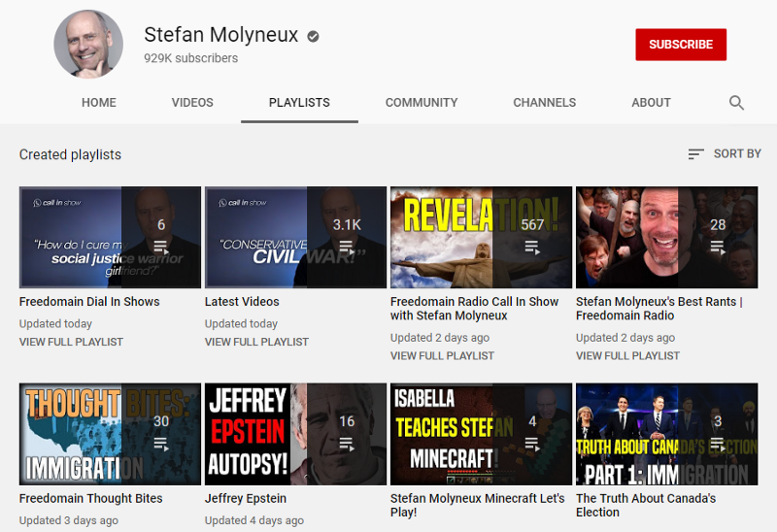
Task: Click the social justice warrior girlfriend thumbnail
Action: [110, 237]
